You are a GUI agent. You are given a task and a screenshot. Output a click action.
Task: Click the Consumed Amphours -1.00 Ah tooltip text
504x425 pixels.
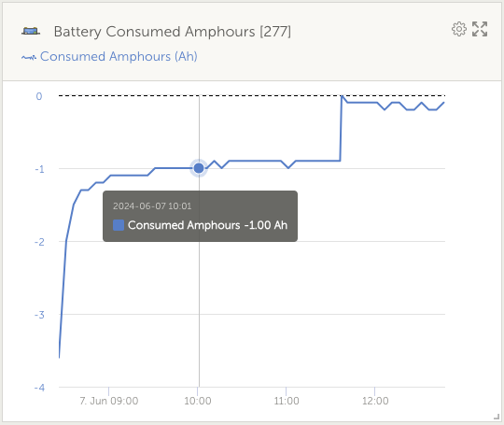coord(207,225)
